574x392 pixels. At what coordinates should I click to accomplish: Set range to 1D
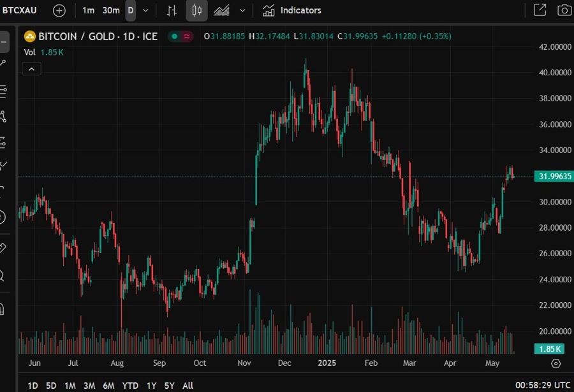(x=33, y=386)
